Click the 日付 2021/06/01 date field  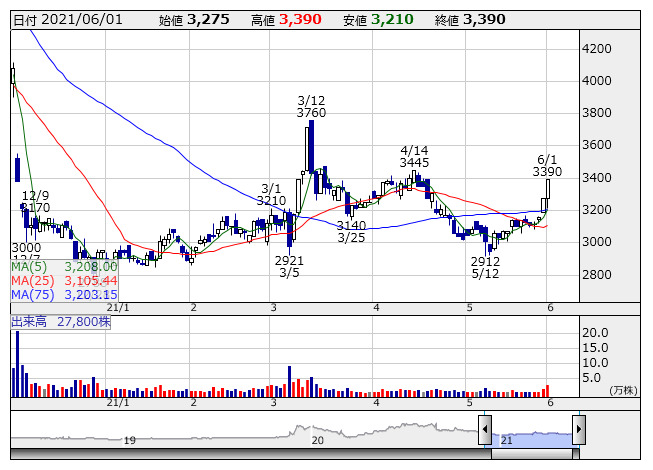[x=68, y=20]
